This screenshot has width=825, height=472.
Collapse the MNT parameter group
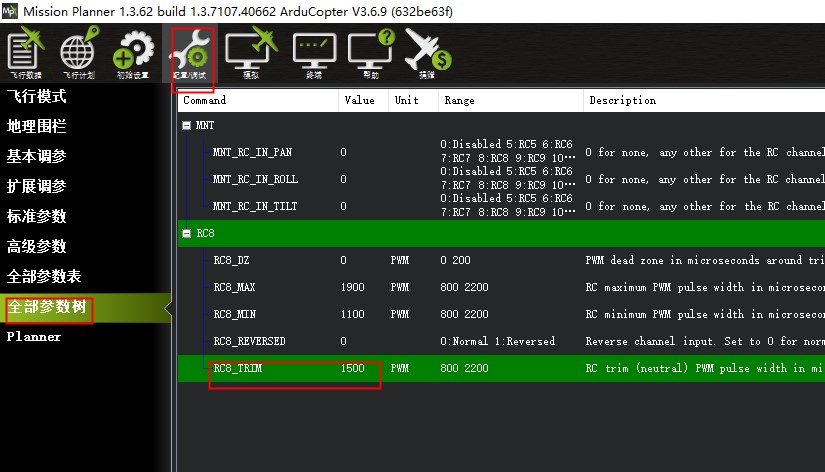pyautogui.click(x=186, y=125)
